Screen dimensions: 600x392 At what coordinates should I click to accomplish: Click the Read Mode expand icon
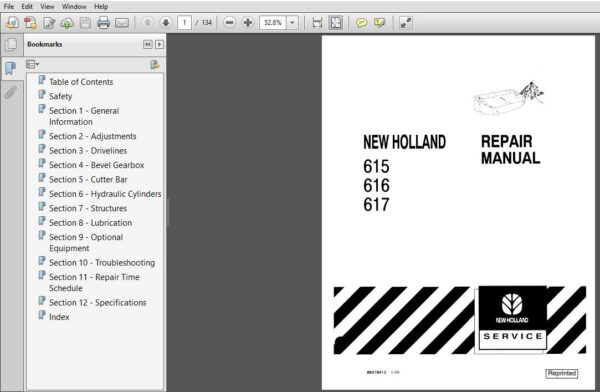click(x=405, y=23)
